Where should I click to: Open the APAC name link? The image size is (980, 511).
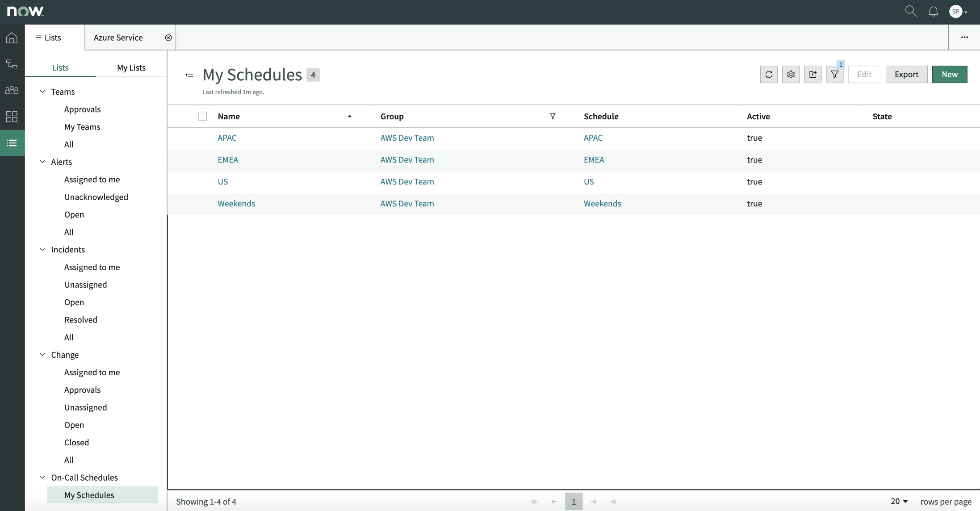(227, 138)
